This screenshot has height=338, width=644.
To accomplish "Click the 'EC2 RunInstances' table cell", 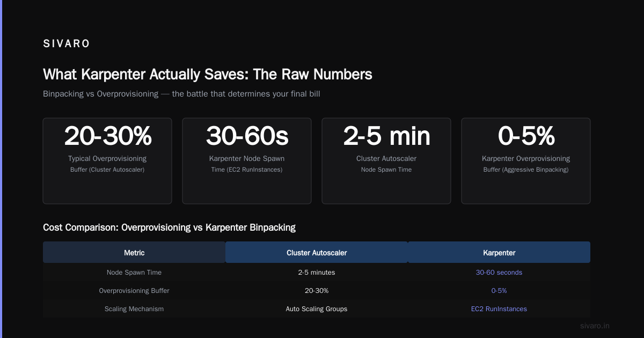I will click(499, 309).
